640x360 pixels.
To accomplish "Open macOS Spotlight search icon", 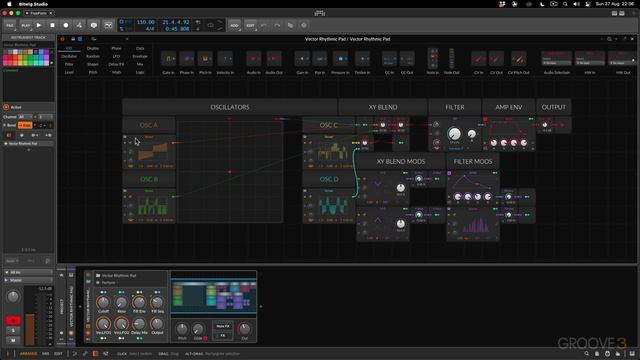I will 565,4.
